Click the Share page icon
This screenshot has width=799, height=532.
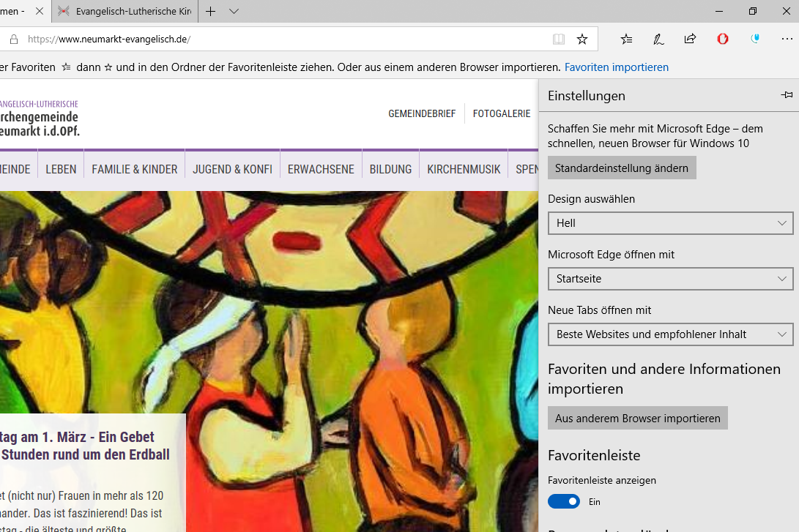690,39
